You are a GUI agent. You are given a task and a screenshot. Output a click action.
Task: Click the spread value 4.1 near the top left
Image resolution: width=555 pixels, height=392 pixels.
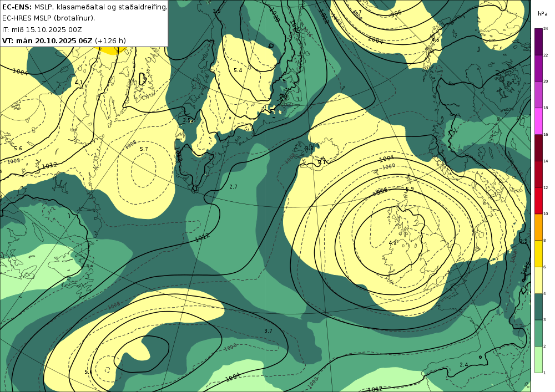(79, 83)
